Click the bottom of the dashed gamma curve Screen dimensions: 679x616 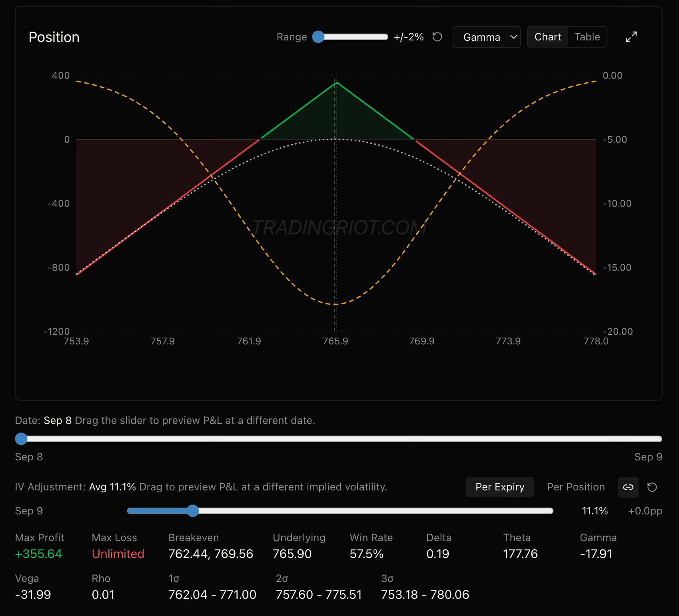click(335, 304)
